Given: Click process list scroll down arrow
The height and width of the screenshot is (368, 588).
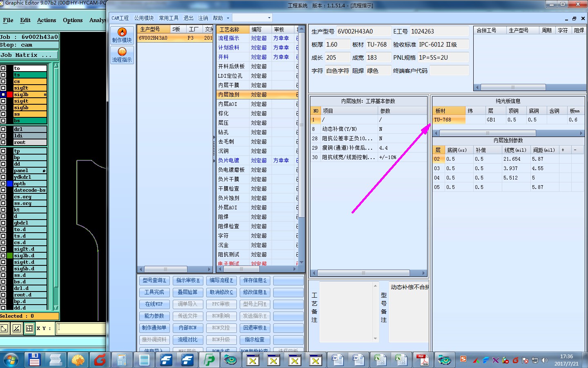Looking at the screenshot, I should pos(302,262).
